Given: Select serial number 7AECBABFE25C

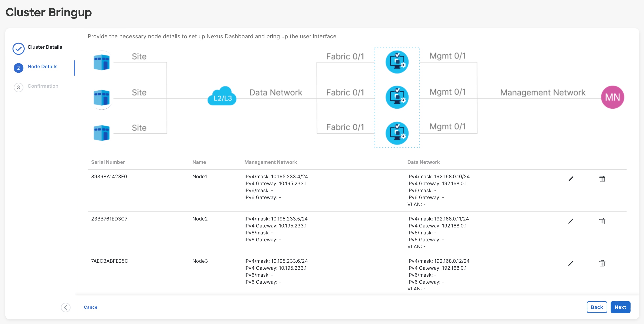Looking at the screenshot, I should coord(109,261).
